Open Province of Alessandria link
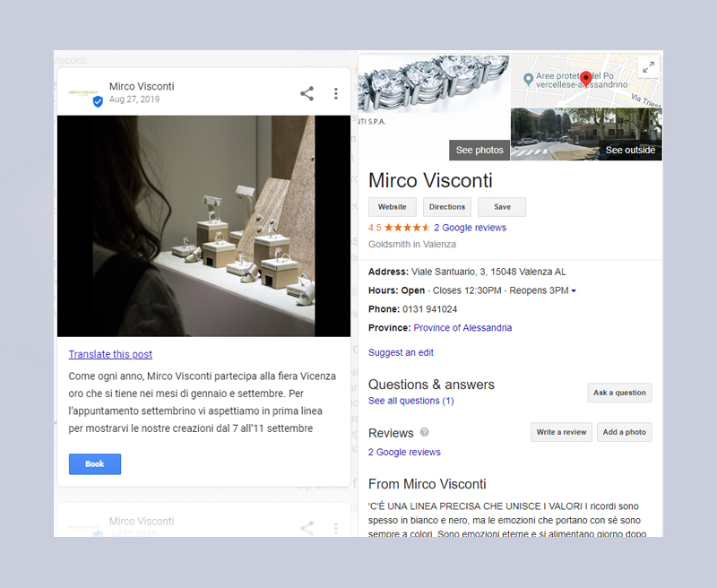Screen dimensions: 717x588 point(462,328)
